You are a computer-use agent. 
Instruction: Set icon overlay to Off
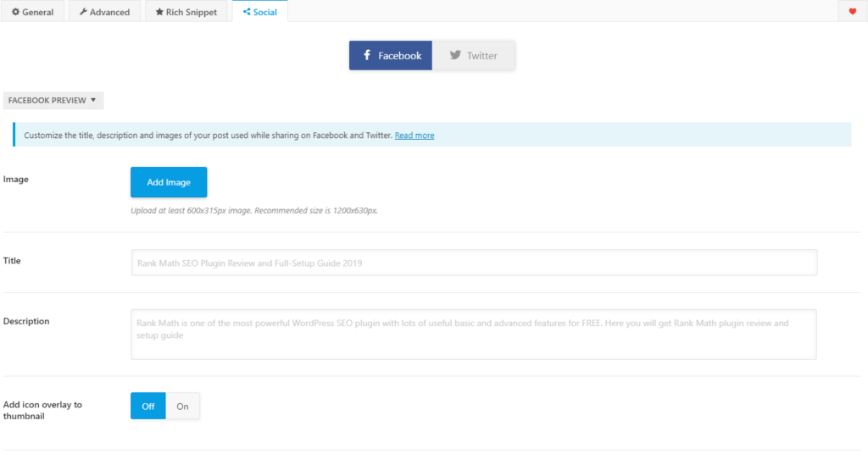(x=147, y=406)
